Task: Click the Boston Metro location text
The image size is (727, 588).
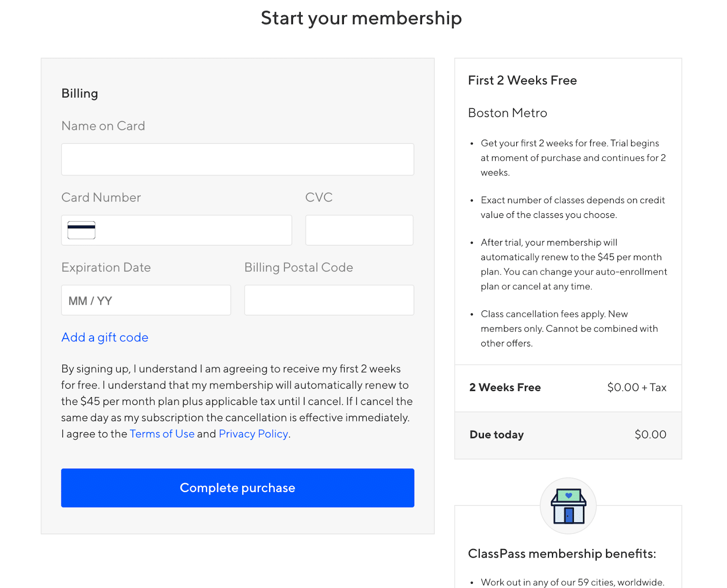Action: point(508,113)
